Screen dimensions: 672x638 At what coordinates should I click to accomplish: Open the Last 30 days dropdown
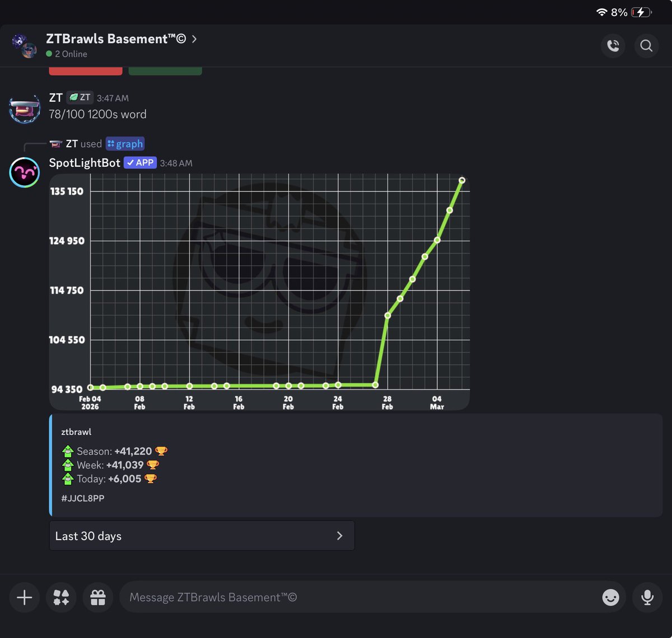(x=202, y=536)
